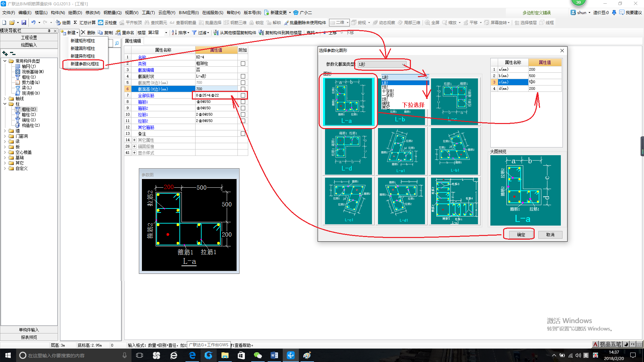Click 确定 button in parametric dialog

(x=521, y=235)
